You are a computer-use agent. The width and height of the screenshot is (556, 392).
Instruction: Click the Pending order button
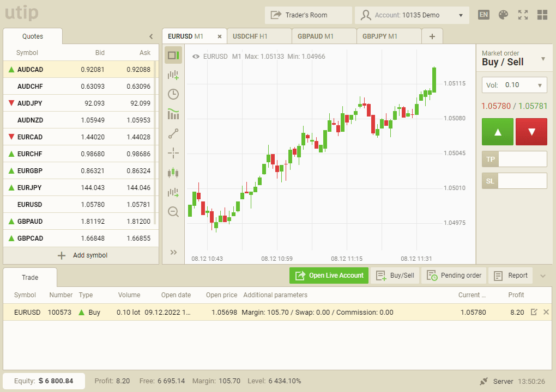click(x=454, y=275)
